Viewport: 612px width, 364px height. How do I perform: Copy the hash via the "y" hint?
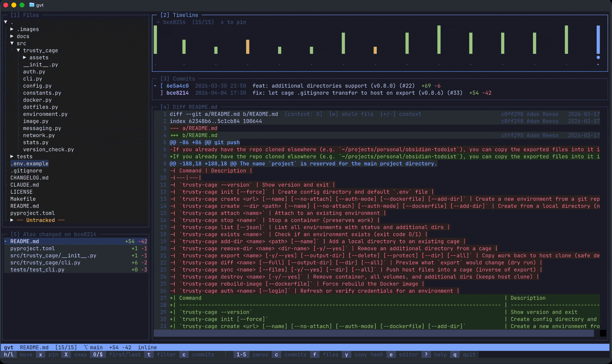(346, 355)
